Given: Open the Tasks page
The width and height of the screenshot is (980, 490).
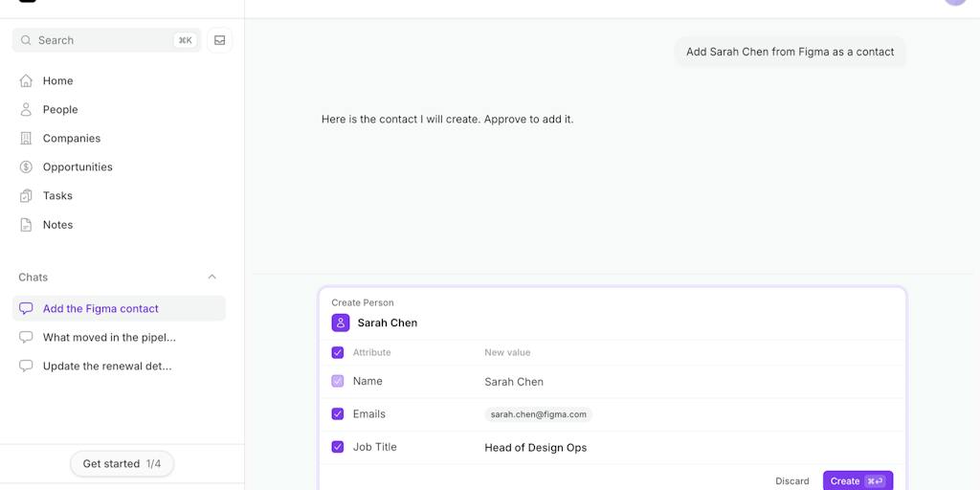Looking at the screenshot, I should [x=57, y=195].
